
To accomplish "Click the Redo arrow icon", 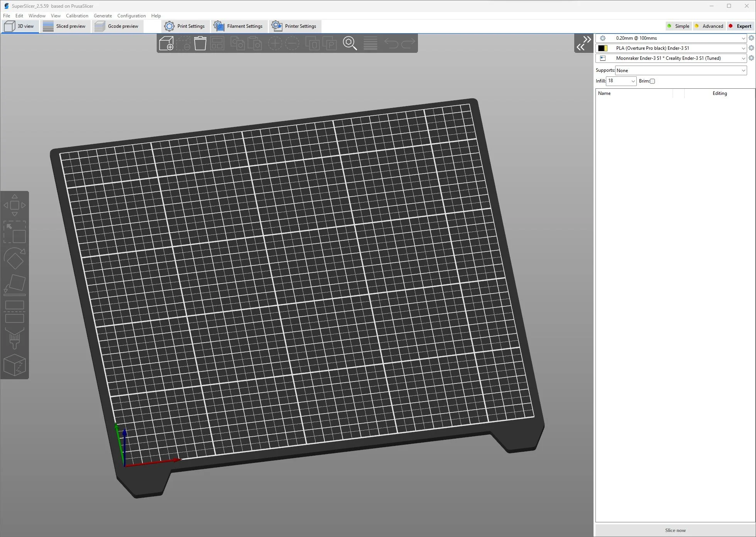I will (408, 43).
